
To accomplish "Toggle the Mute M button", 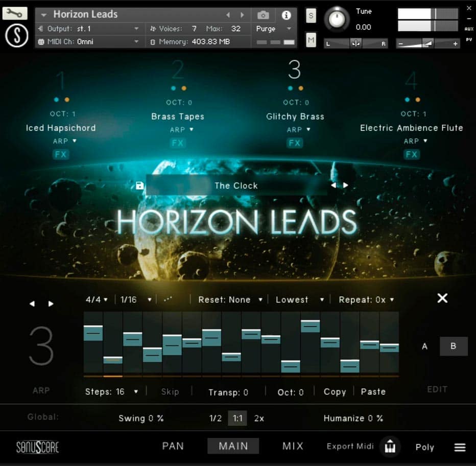I will [x=311, y=38].
